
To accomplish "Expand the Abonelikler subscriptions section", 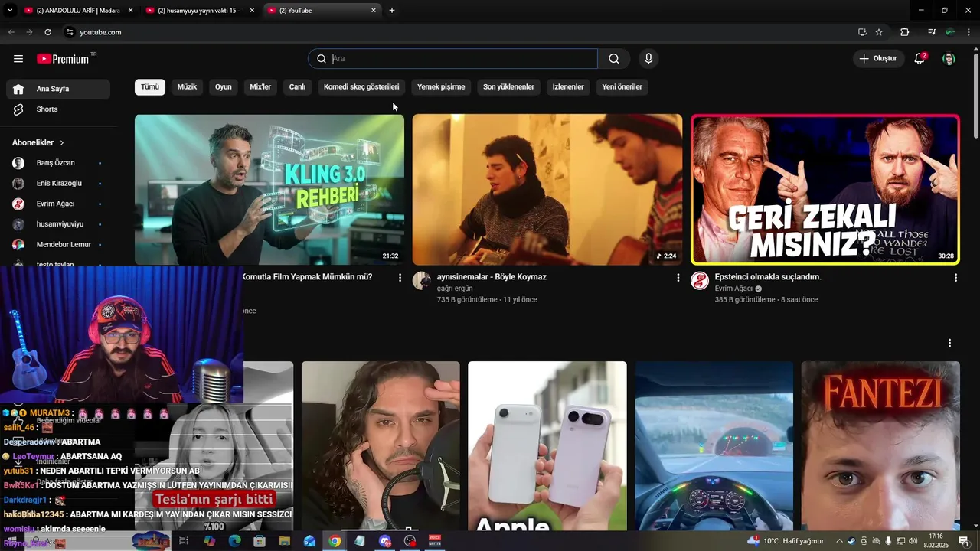I will pyautogui.click(x=38, y=142).
